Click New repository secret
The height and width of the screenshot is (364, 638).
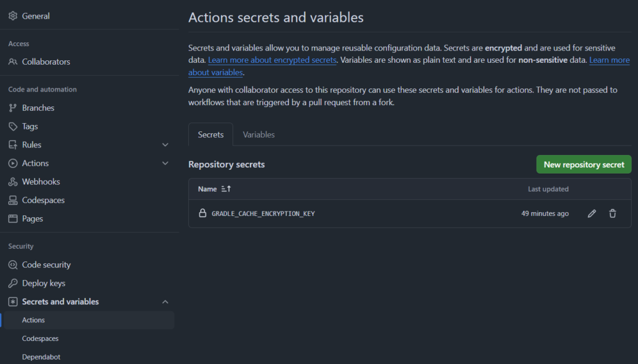tap(583, 164)
